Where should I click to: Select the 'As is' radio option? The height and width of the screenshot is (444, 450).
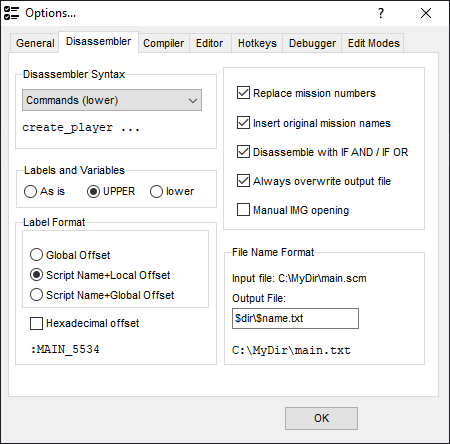click(x=30, y=192)
